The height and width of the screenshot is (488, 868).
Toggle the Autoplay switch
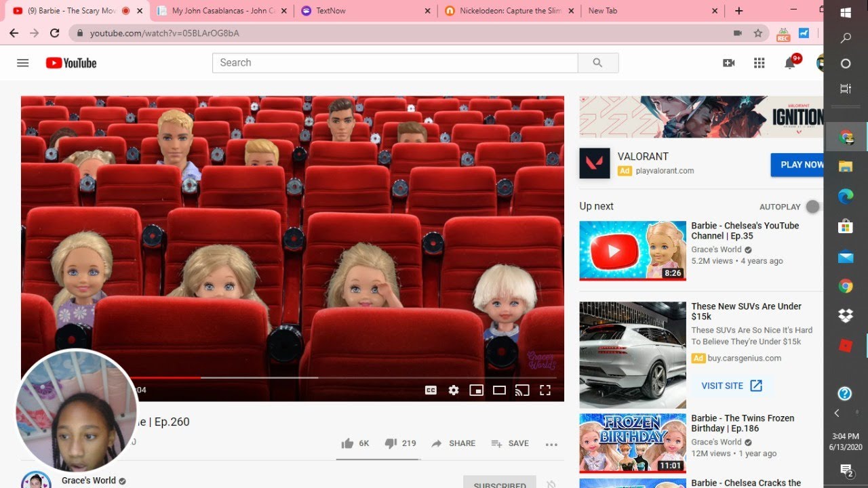812,207
